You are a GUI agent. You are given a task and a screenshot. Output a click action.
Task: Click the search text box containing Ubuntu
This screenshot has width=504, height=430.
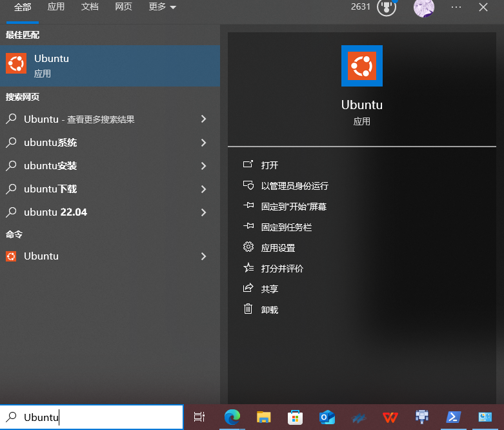click(92, 417)
